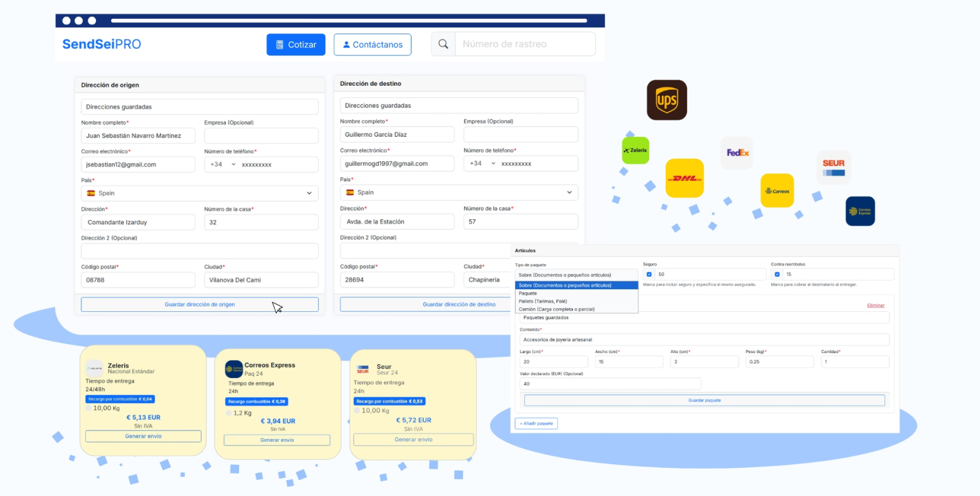This screenshot has width=980, height=496.
Task: Click the SEUR logo tile on the right
Action: click(x=833, y=167)
